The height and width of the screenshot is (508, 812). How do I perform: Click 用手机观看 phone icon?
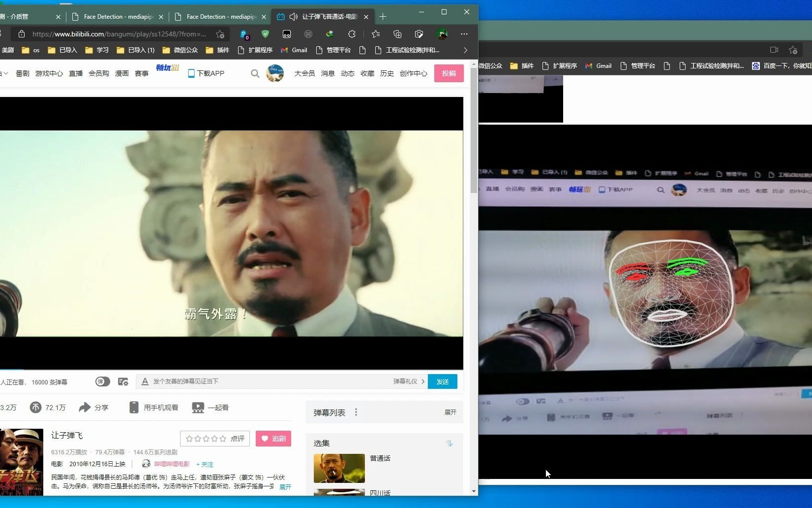coord(133,408)
